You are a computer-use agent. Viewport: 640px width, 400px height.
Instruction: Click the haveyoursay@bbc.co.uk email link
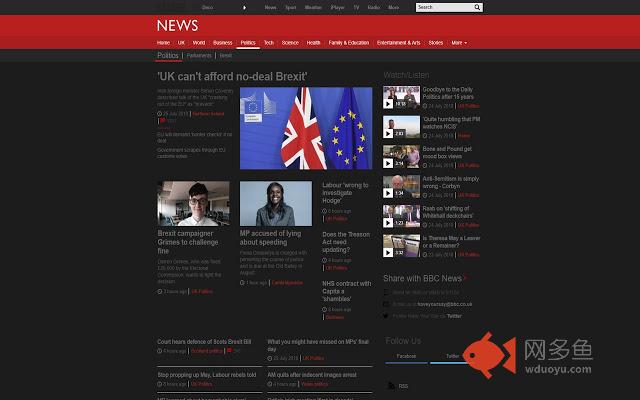pos(444,304)
